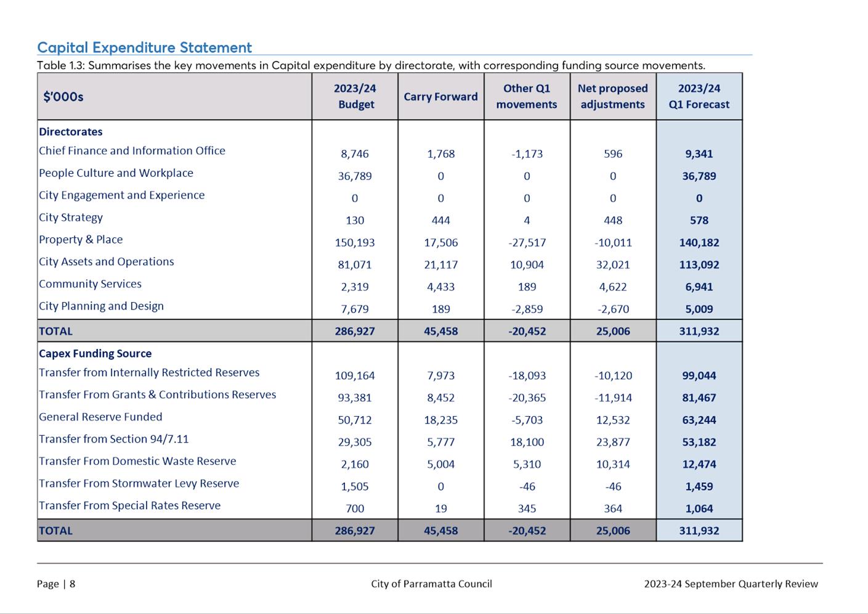This screenshot has width=868, height=614.
Task: Select 'People Culture and Workplace' row label
Action: (x=116, y=173)
